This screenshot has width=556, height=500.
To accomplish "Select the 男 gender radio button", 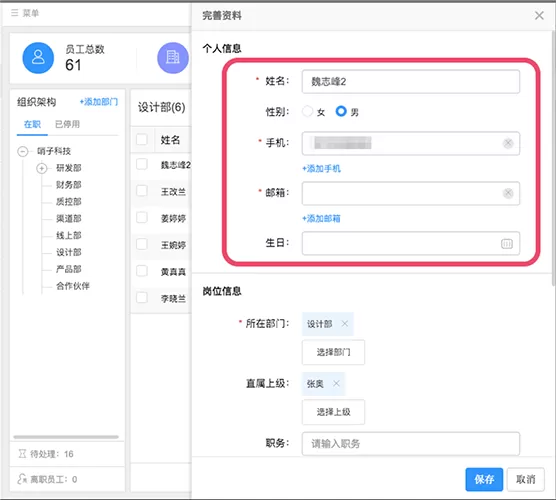I will click(341, 111).
